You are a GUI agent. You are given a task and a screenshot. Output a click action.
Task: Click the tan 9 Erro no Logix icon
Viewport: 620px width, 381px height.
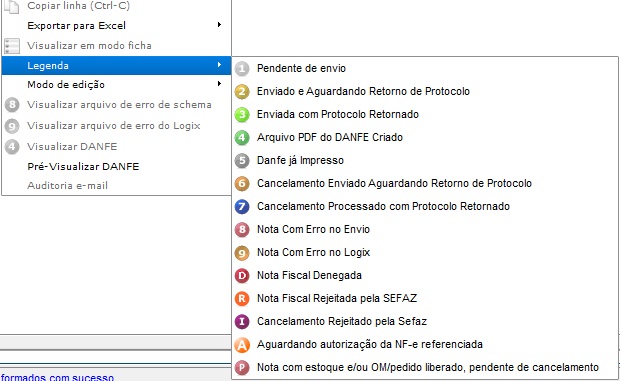point(242,253)
